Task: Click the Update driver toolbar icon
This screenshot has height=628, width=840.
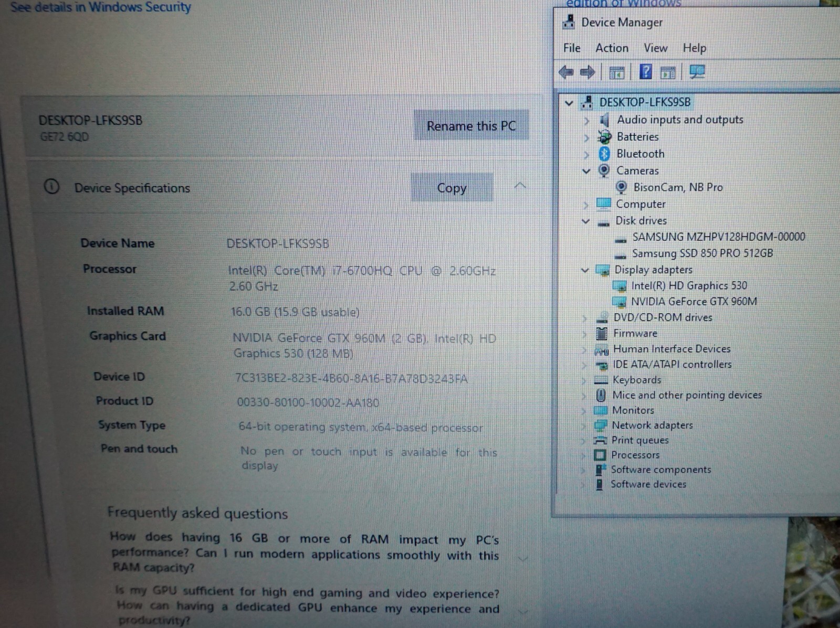Action: (x=668, y=72)
